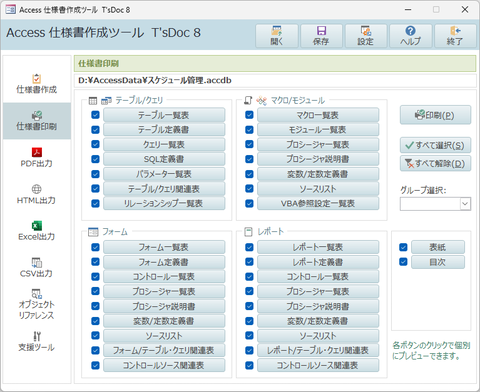Select 仕様書印刷 in the sidebar
The height and width of the screenshot is (392, 480).
click(37, 121)
